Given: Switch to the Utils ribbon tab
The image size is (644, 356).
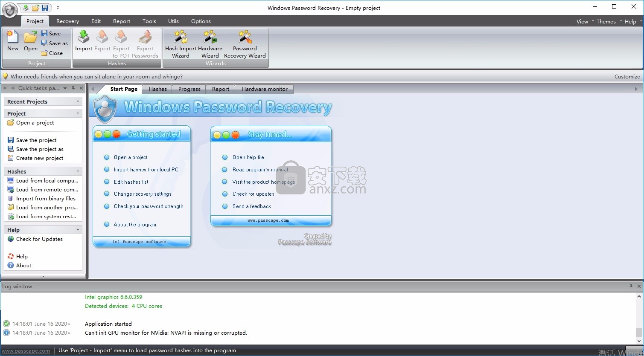Looking at the screenshot, I should 173,21.
